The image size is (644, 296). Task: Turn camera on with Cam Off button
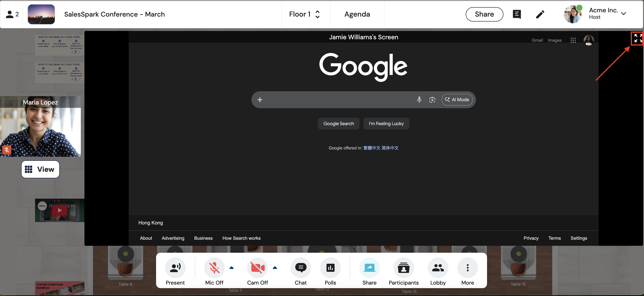click(x=257, y=268)
